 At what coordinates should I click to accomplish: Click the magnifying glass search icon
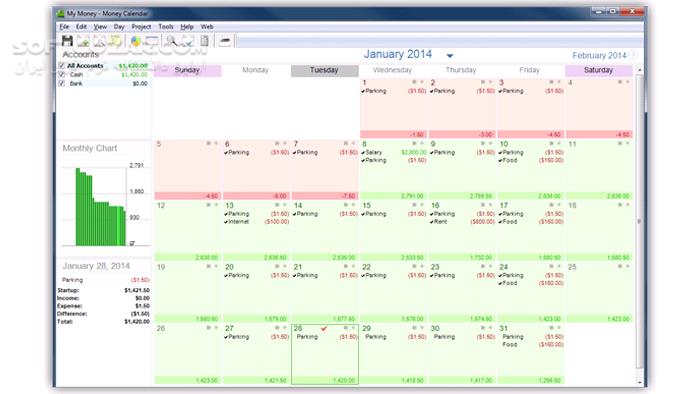point(171,41)
